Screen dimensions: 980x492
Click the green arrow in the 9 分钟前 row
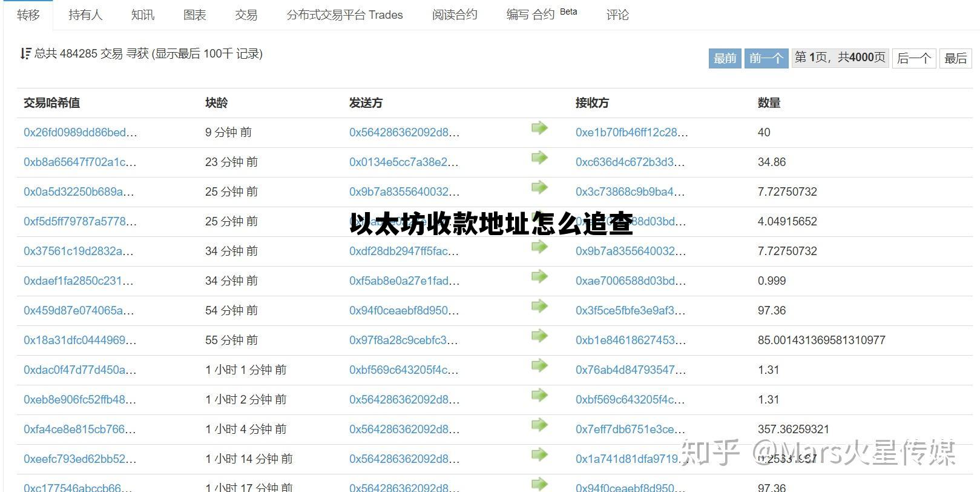click(x=539, y=128)
